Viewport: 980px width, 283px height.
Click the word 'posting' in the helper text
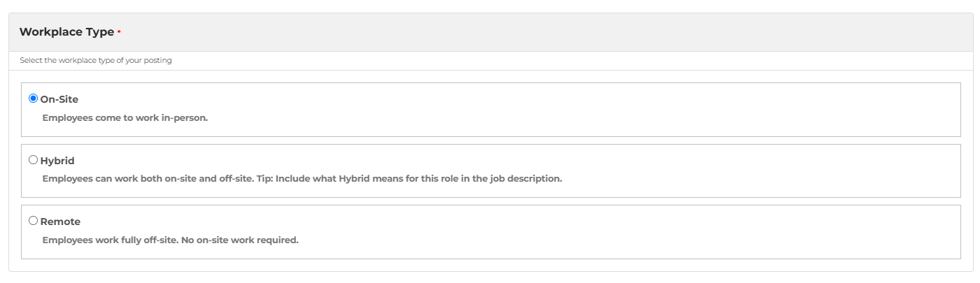[159, 60]
